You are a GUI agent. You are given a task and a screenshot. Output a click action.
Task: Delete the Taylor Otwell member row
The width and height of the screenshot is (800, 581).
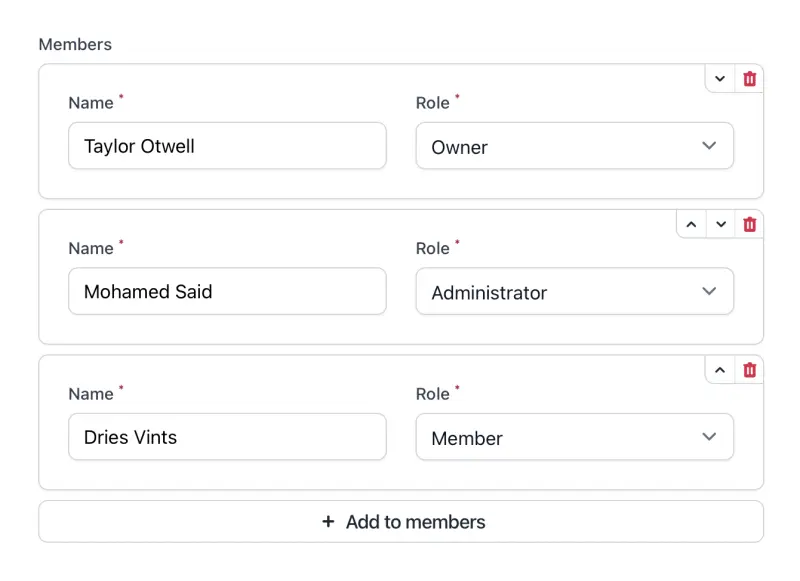pos(749,79)
